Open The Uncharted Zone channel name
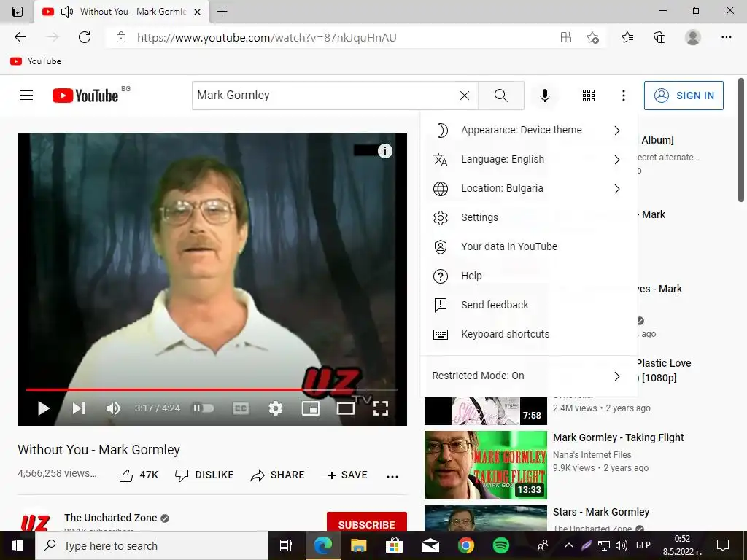 point(111,518)
